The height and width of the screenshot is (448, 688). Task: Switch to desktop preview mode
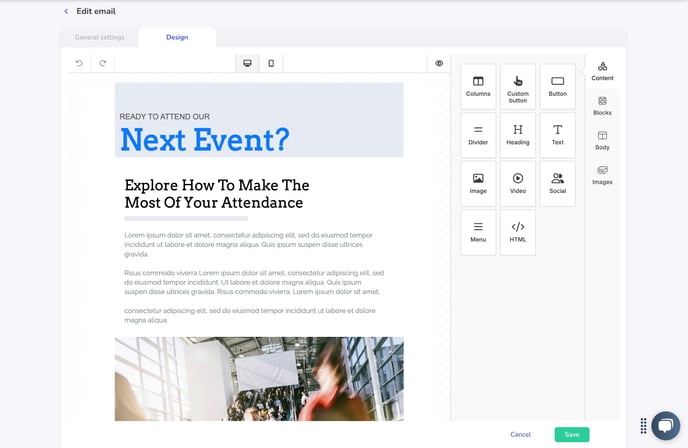[x=247, y=63]
